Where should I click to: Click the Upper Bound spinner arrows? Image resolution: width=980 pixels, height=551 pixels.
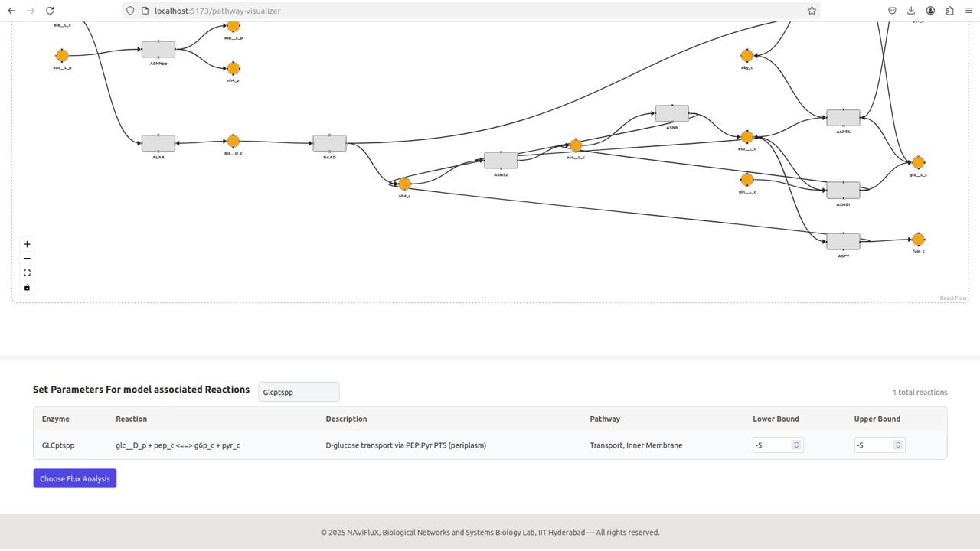click(898, 445)
